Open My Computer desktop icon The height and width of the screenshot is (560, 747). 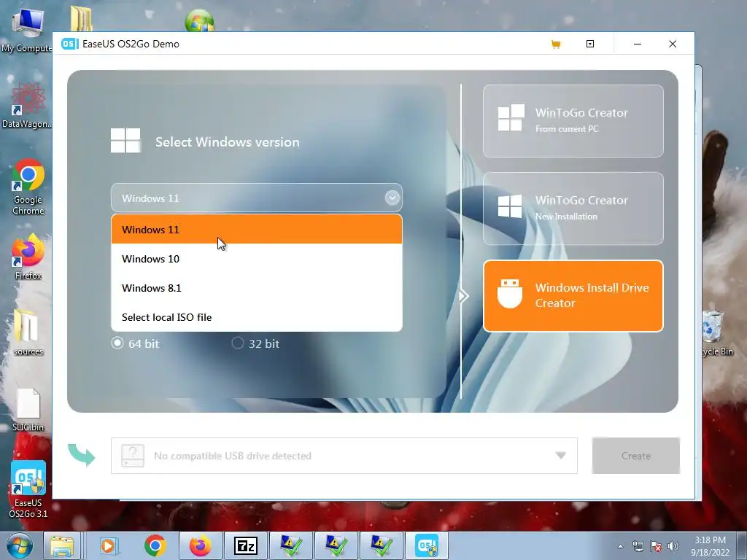[x=27, y=31]
